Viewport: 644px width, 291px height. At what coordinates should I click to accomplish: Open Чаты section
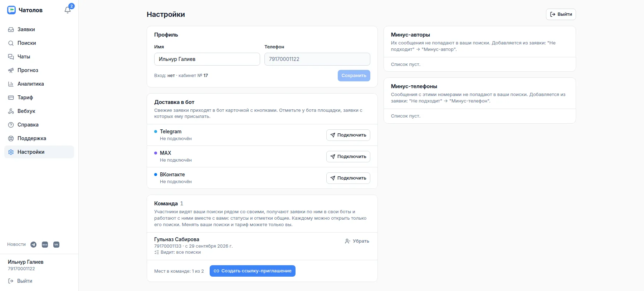click(x=39, y=57)
